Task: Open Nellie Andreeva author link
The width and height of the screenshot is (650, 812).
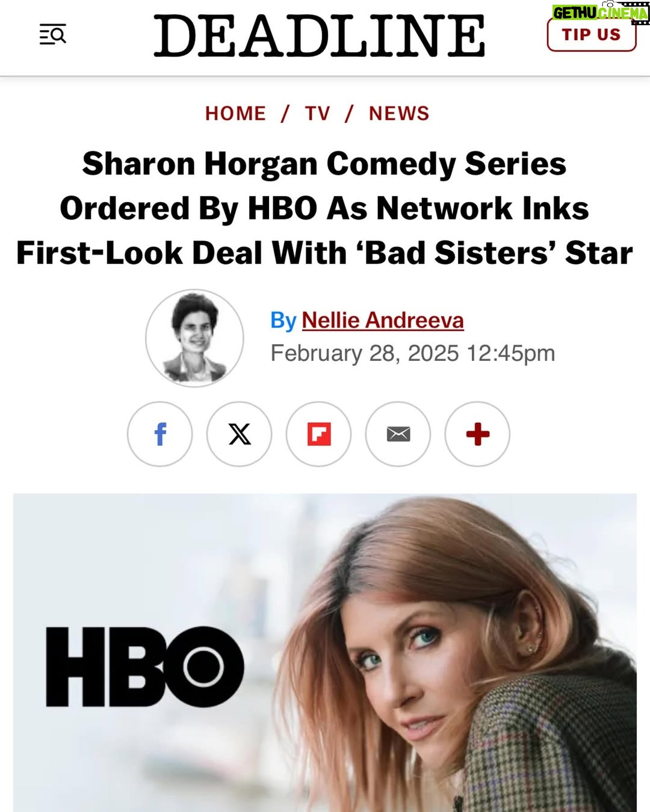Action: pos(383,320)
